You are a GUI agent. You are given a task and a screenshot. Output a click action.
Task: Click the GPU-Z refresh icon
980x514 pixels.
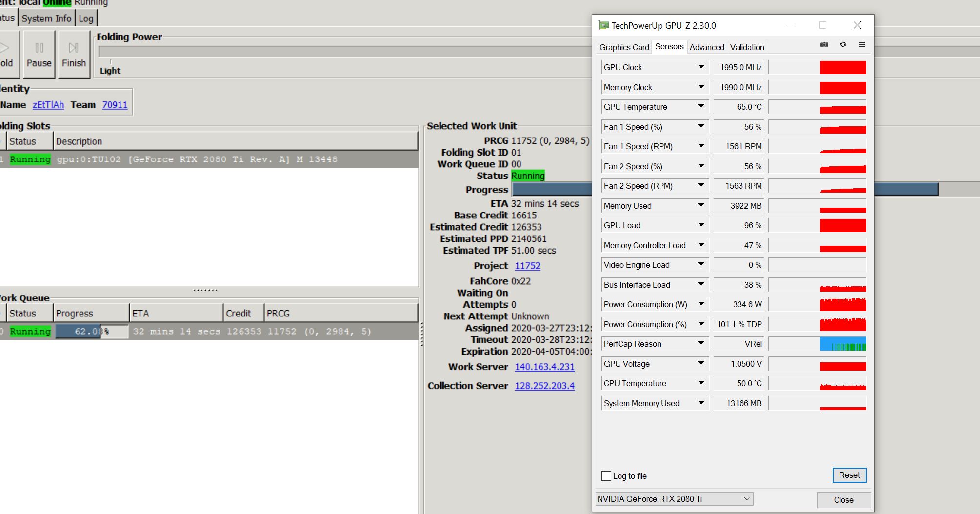pyautogui.click(x=843, y=44)
